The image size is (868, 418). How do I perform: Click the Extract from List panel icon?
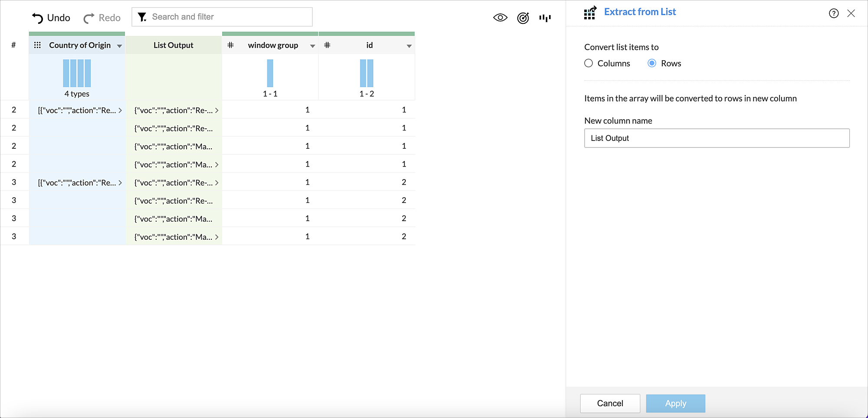[x=589, y=13]
